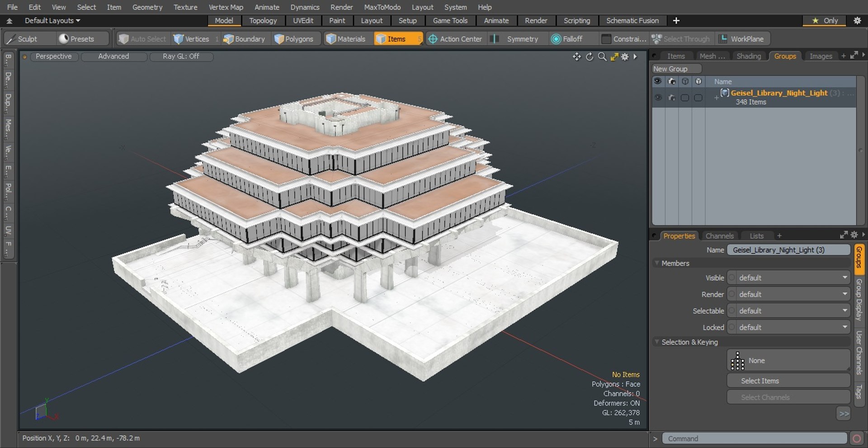Click the Command input field
Image resolution: width=868 pixels, height=448 pixels.
754,439
